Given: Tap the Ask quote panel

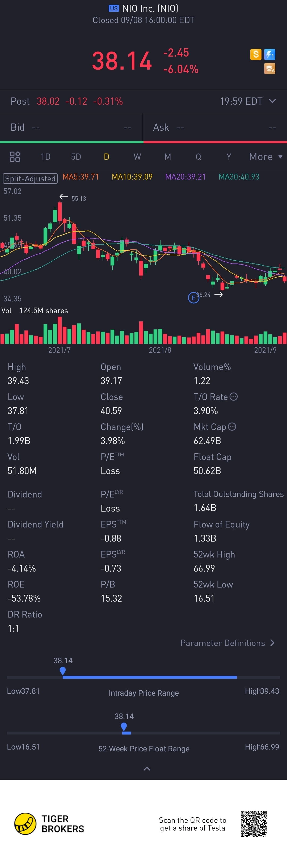Looking at the screenshot, I should (215, 127).
